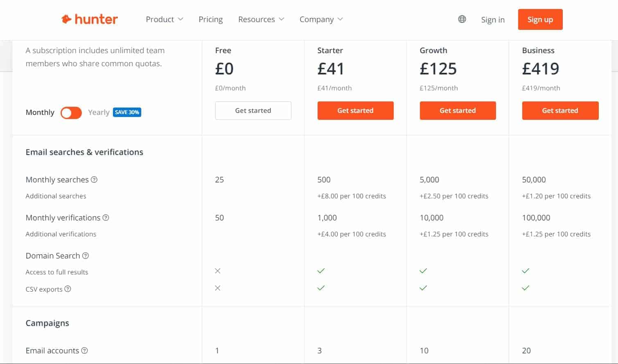Viewport: 618px width, 364px height.
Task: Click the Growth +£2.50 per 100 credits text
Action: click(x=454, y=196)
